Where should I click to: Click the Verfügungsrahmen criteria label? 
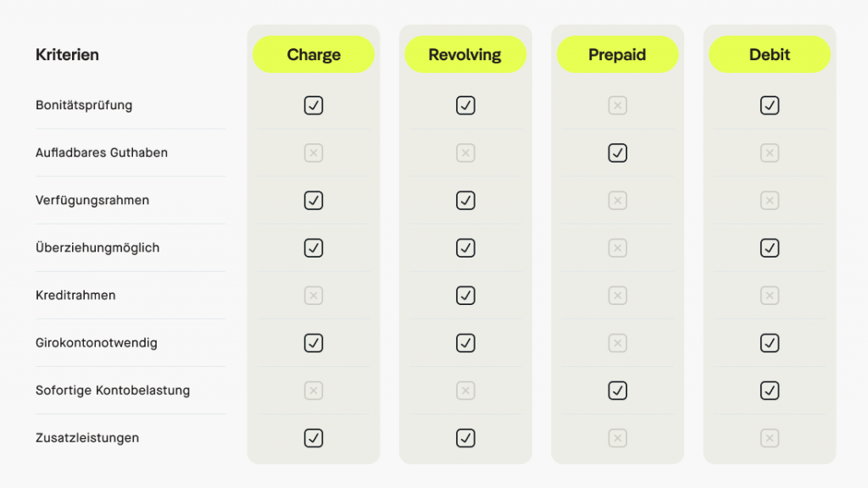[x=92, y=201]
